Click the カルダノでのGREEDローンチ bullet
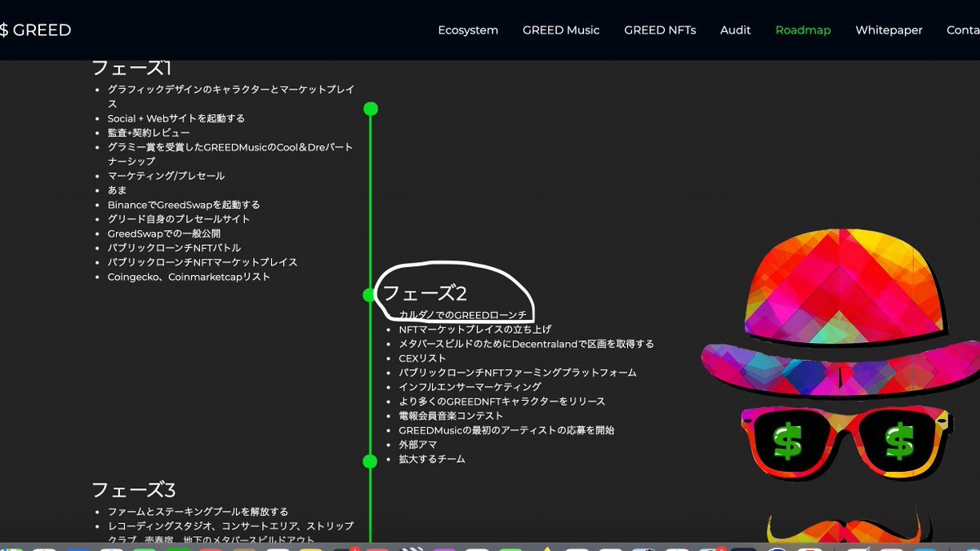This screenshot has height=551, width=980. (462, 315)
